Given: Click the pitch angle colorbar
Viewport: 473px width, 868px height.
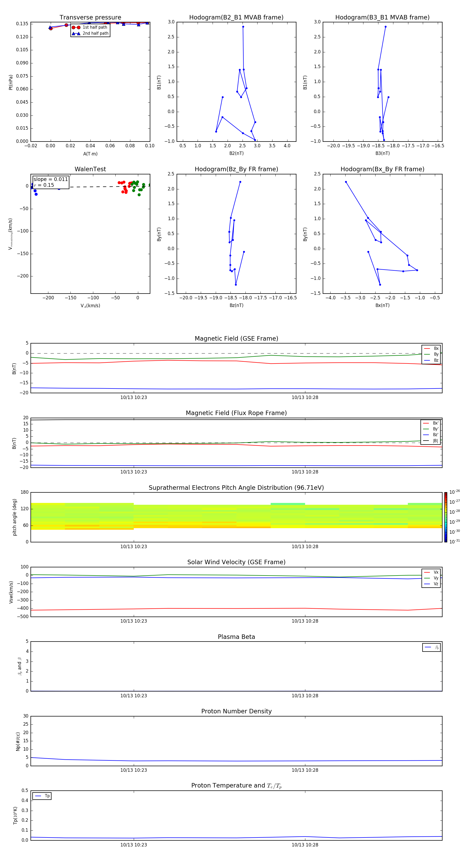Looking at the screenshot, I should click(445, 517).
